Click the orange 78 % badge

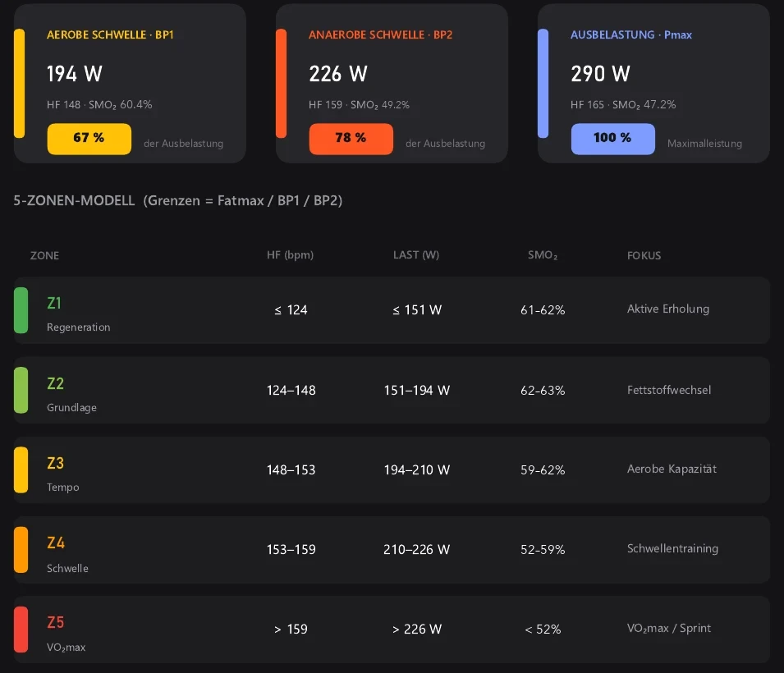(x=351, y=139)
